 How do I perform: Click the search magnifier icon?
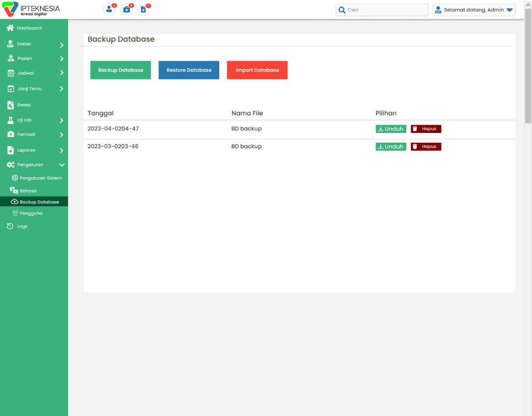[342, 10]
